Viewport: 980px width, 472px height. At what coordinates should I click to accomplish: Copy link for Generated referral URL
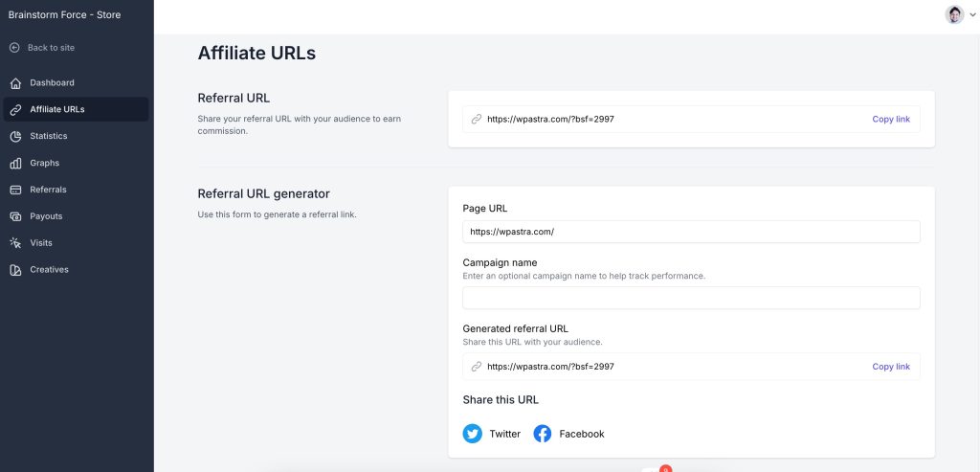pos(891,367)
